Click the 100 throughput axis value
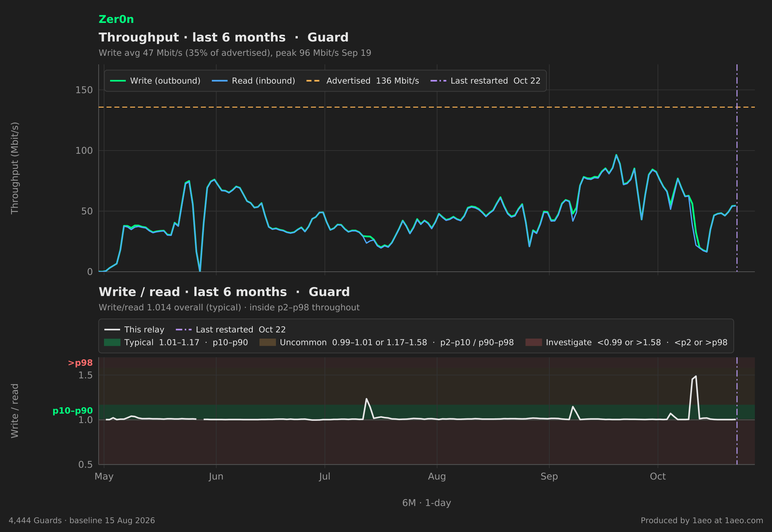The width and height of the screenshot is (772, 532). [x=84, y=151]
